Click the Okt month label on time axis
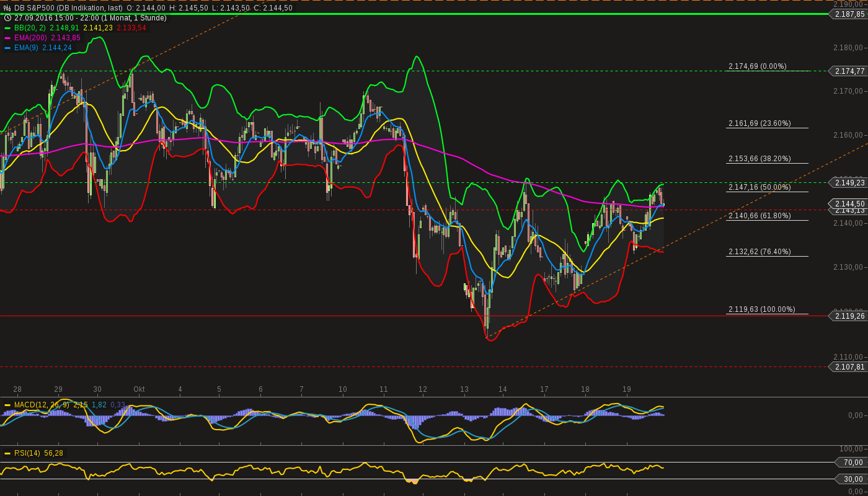868x496 pixels. 139,389
